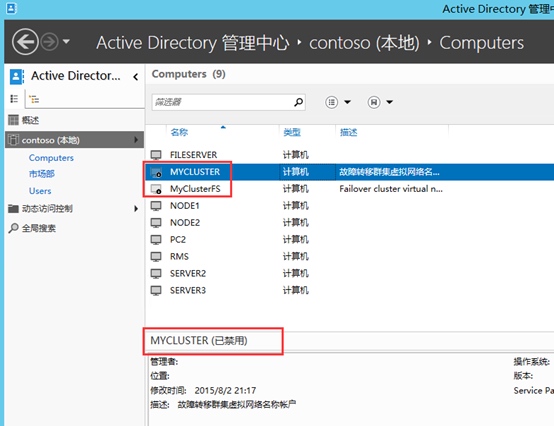554x426 pixels.
Task: Expand the 动态访问控制 node arrow
Action: tap(136, 208)
